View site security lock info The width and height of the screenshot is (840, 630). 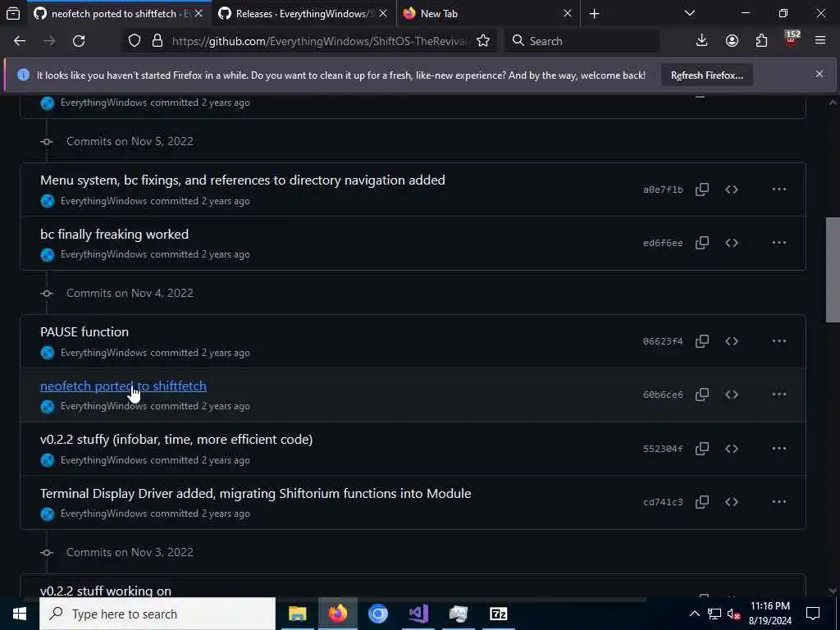(157, 41)
